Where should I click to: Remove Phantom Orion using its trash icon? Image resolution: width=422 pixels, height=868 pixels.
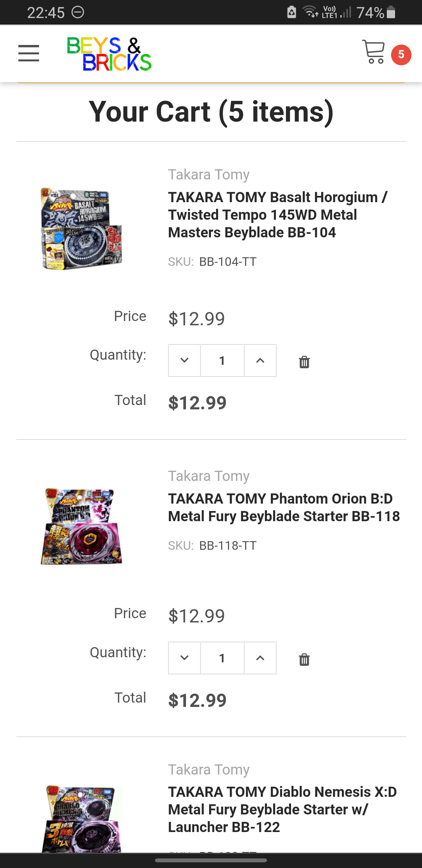pyautogui.click(x=304, y=659)
